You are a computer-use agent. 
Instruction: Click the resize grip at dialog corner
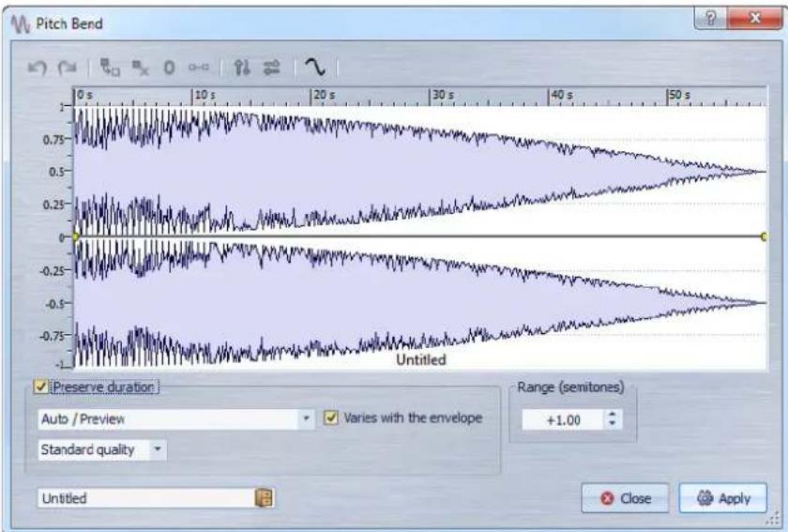coord(772,520)
